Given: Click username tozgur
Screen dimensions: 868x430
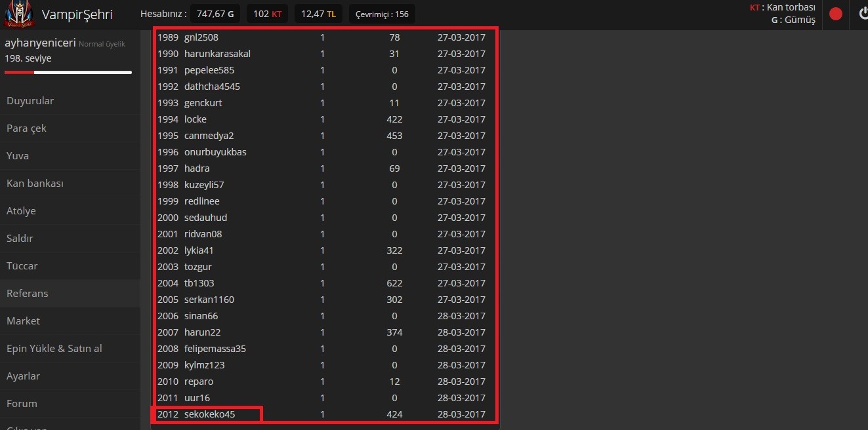Looking at the screenshot, I should 198,267.
